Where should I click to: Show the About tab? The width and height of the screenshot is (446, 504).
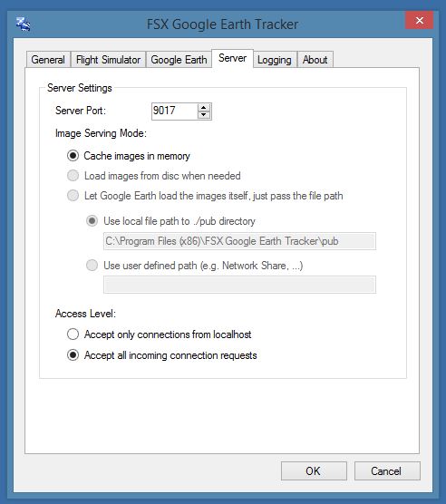pos(315,60)
